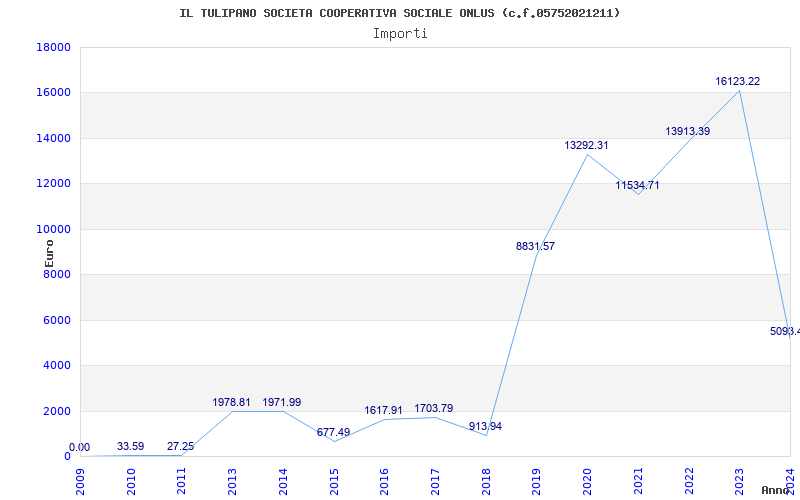Click the 2014 x-axis year label

[x=283, y=481]
